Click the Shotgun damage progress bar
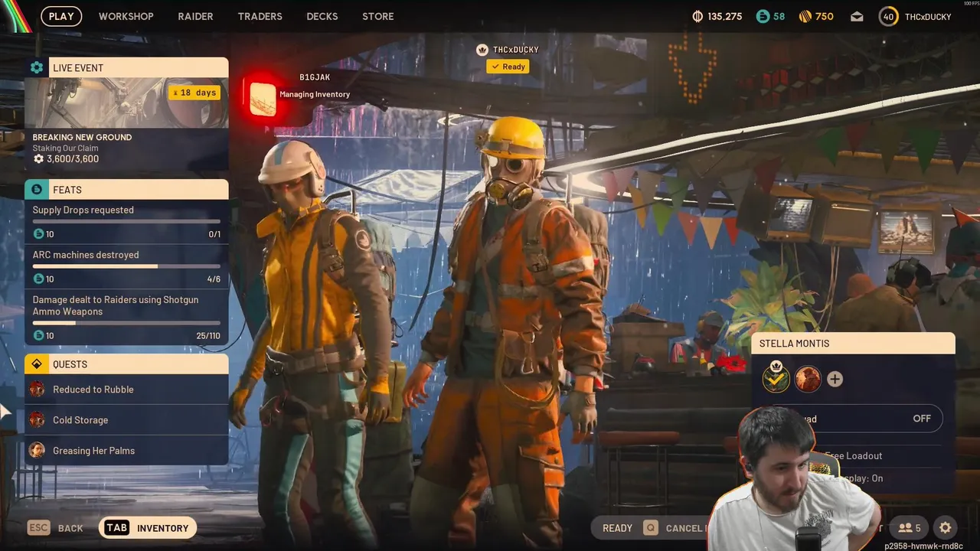 pos(126,323)
